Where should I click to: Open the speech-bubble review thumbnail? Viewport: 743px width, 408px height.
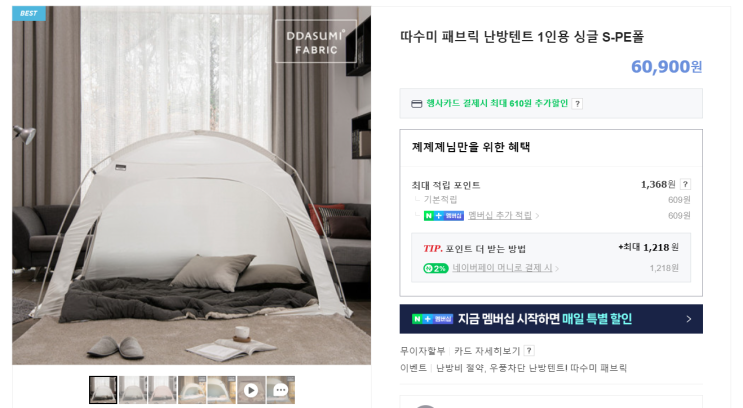[x=281, y=390]
